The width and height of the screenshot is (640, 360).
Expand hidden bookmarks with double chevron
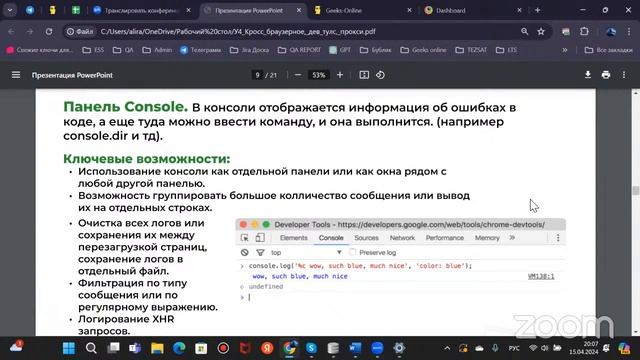coord(564,50)
